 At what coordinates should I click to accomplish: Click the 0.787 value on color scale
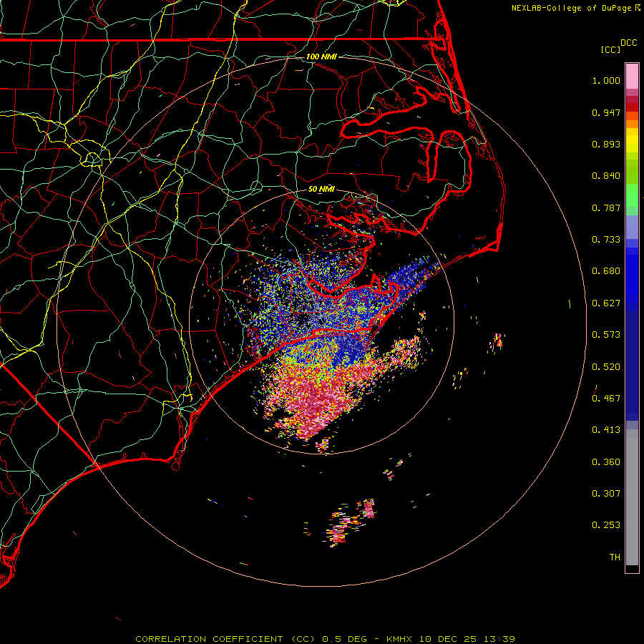tap(606, 208)
